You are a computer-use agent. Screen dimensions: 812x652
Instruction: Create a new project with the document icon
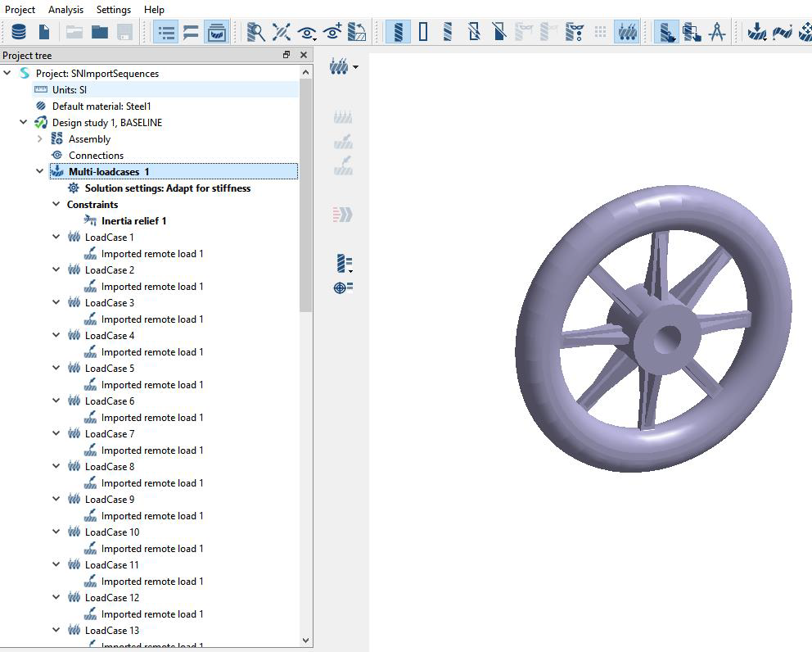click(44, 32)
